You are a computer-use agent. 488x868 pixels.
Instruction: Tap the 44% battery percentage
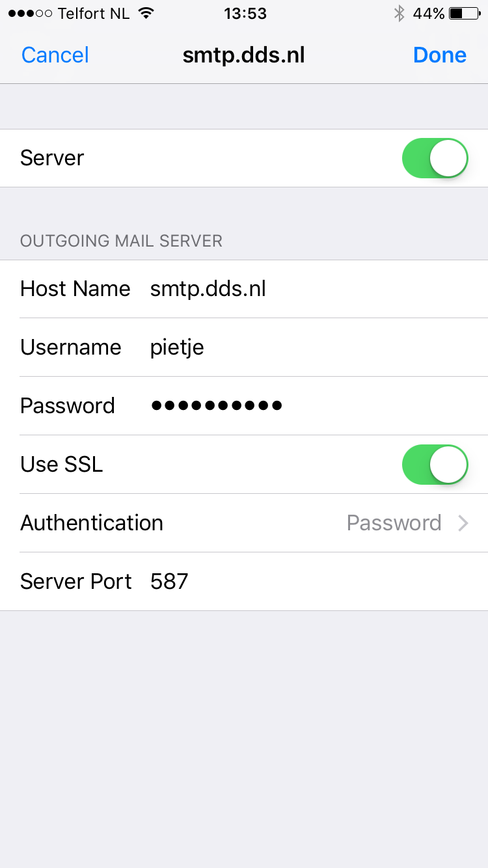pyautogui.click(x=428, y=13)
